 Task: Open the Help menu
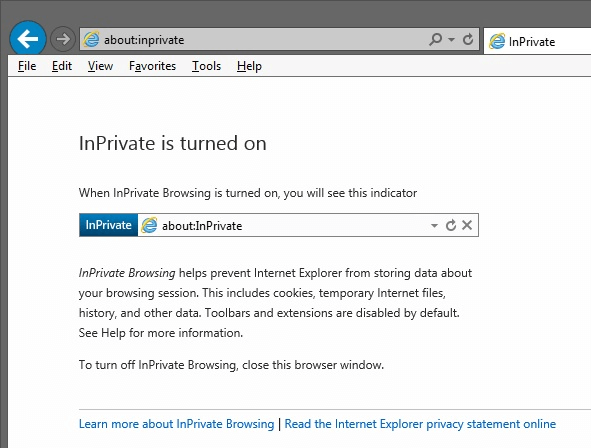coord(249,66)
